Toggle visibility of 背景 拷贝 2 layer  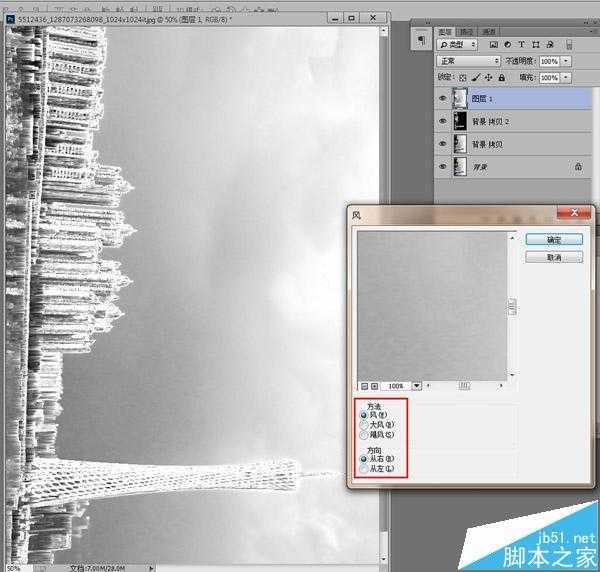[x=443, y=121]
